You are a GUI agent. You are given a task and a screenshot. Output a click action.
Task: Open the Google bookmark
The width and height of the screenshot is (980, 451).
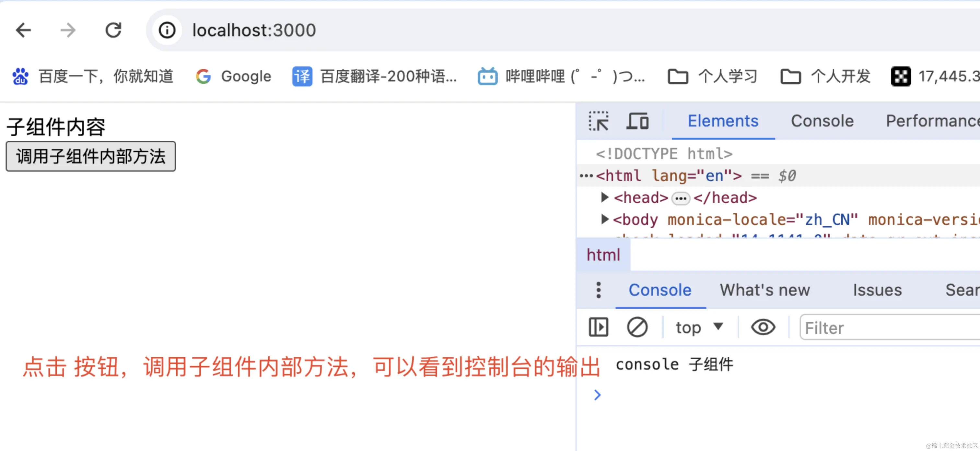coord(234,77)
